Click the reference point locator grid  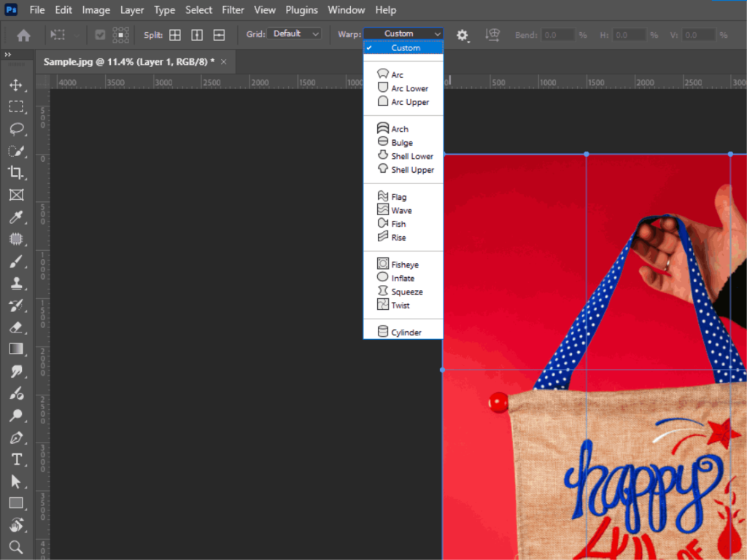[120, 35]
